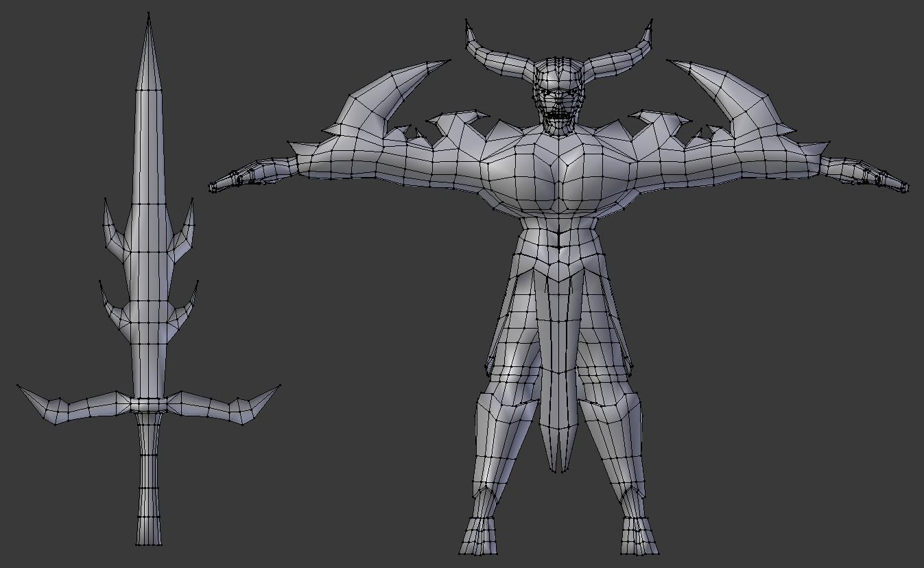924x568 pixels.
Task: Select the demon's hanging loincloth
Action: [560, 369]
